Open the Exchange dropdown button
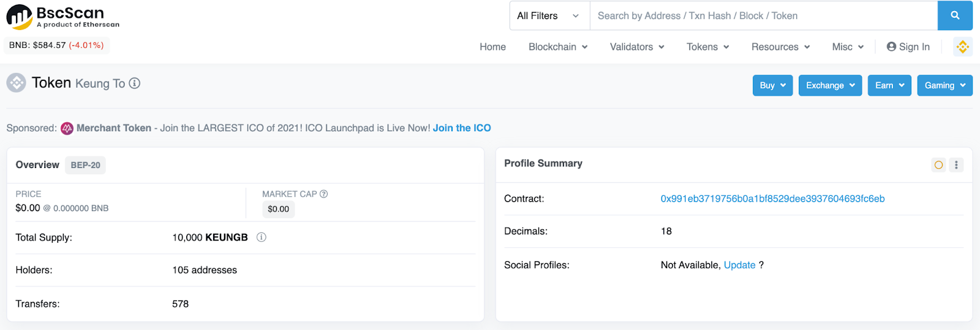 831,85
